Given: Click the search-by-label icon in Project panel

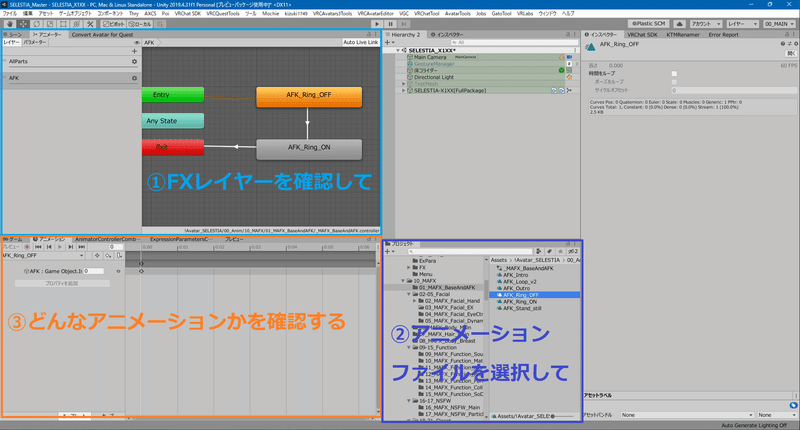Looking at the screenshot, I should click(549, 251).
